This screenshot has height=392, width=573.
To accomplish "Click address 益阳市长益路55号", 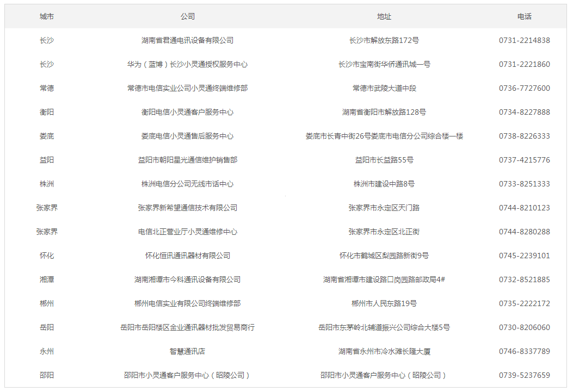I will (x=384, y=160).
